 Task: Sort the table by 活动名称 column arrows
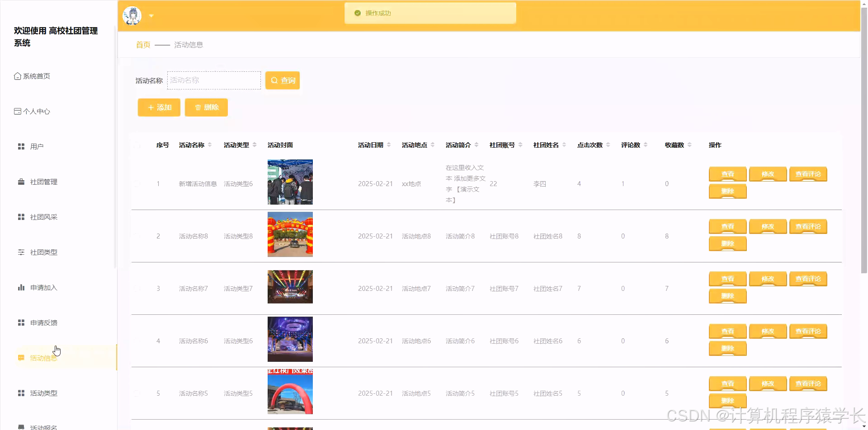[210, 145]
